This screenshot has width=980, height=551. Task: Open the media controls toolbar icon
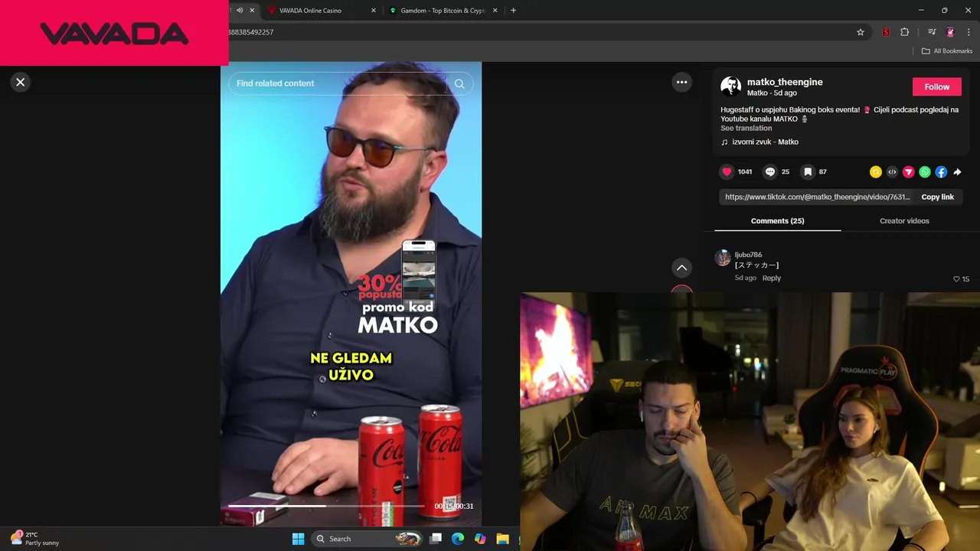pos(932,32)
